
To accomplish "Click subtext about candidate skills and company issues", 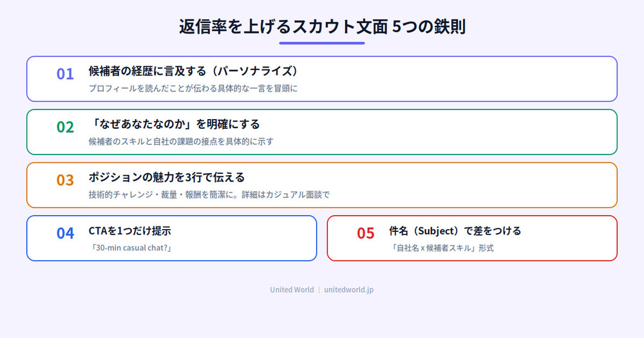I will pyautogui.click(x=181, y=141).
